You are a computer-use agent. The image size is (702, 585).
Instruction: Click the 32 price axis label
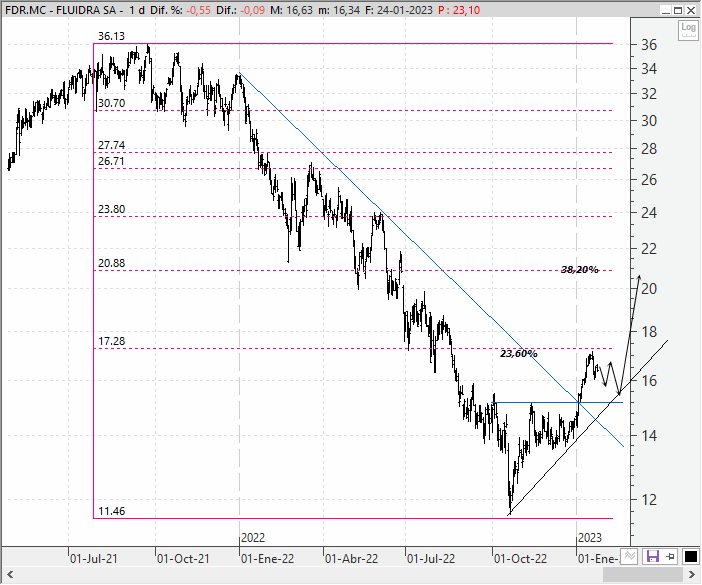click(x=649, y=94)
